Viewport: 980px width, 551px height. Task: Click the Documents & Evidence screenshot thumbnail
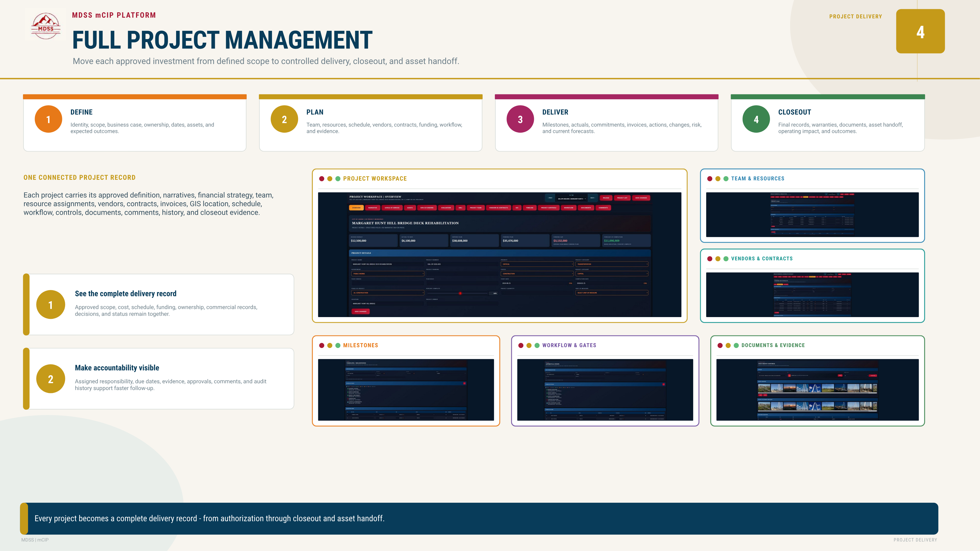[x=817, y=390]
